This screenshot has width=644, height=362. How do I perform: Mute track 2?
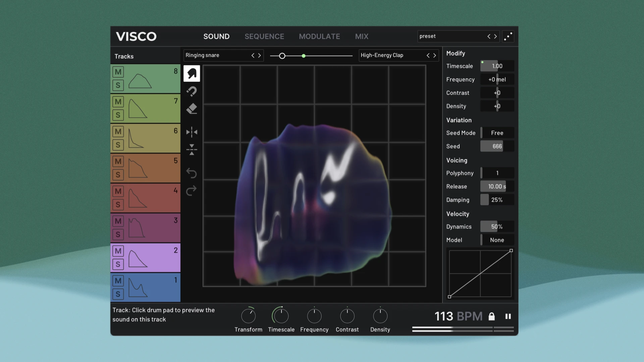coord(118,251)
